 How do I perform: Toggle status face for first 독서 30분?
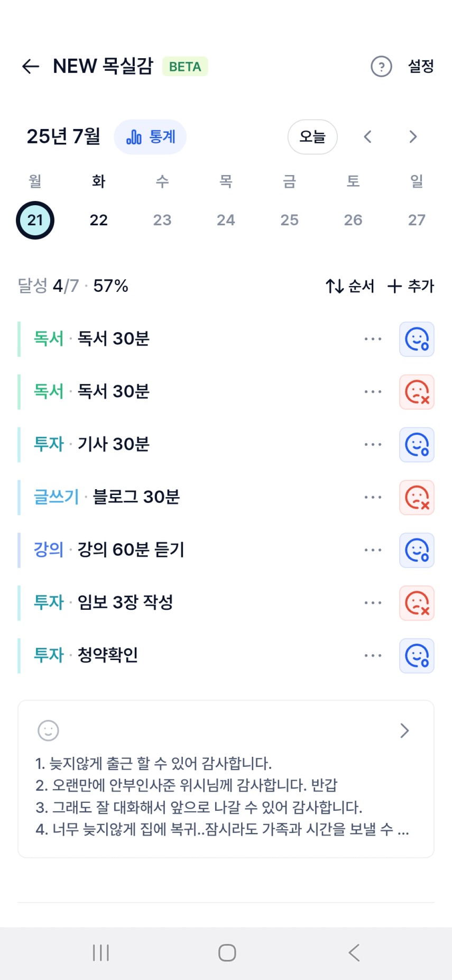pos(417,339)
